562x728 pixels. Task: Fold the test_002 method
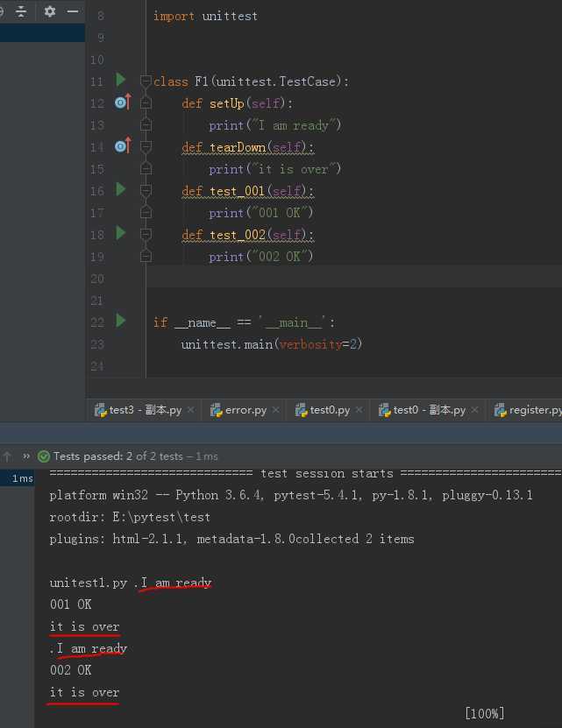click(x=146, y=235)
